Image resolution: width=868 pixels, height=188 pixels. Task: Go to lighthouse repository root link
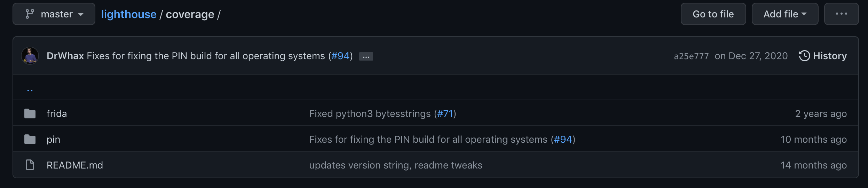coord(129,14)
